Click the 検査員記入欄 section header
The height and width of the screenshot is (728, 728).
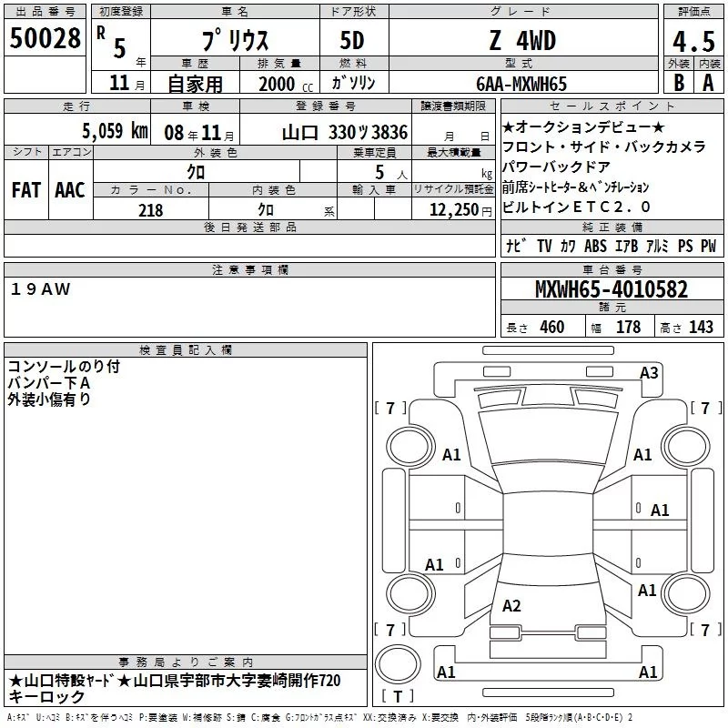tap(186, 350)
